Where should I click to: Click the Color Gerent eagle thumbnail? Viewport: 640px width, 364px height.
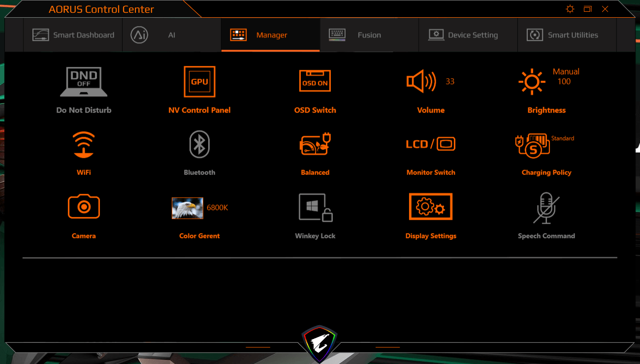(187, 208)
